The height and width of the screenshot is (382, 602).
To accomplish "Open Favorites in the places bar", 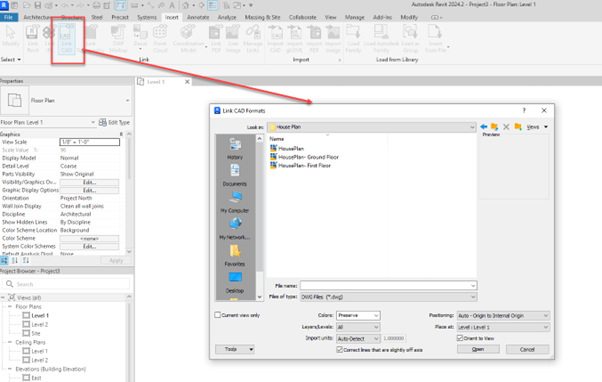I will pyautogui.click(x=235, y=256).
